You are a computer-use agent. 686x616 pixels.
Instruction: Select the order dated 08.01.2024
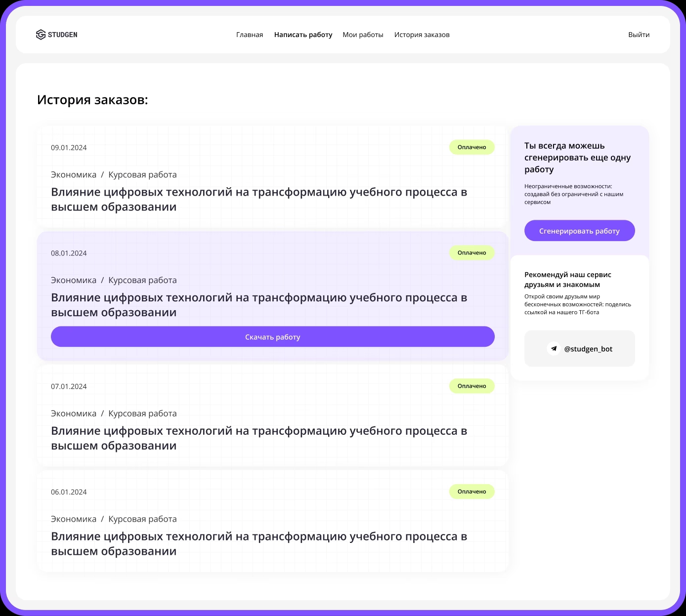pyautogui.click(x=273, y=296)
